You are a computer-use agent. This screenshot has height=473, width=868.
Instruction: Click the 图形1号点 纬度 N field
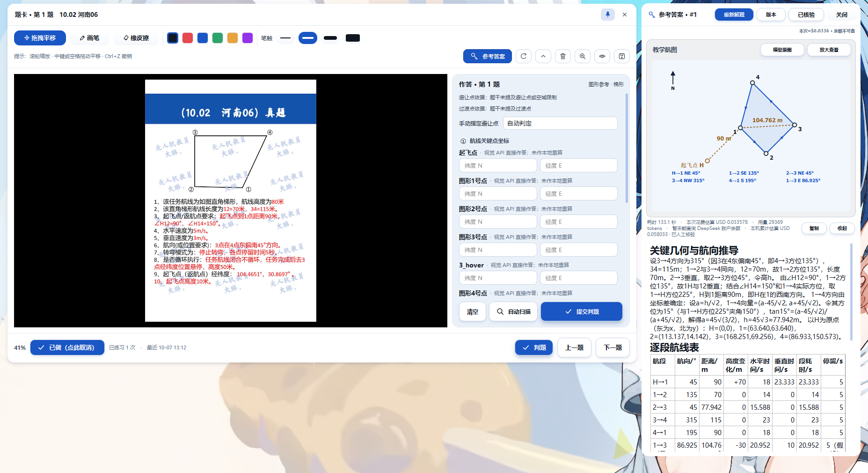coord(498,193)
